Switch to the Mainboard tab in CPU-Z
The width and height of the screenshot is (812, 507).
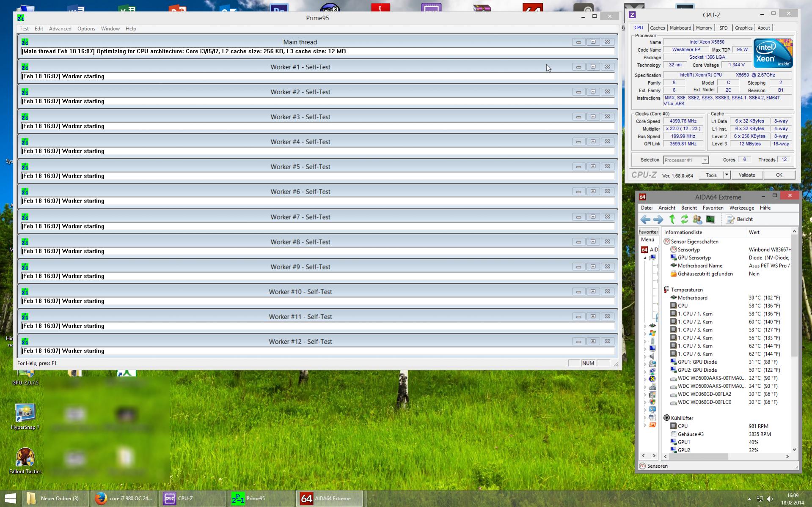click(x=680, y=28)
